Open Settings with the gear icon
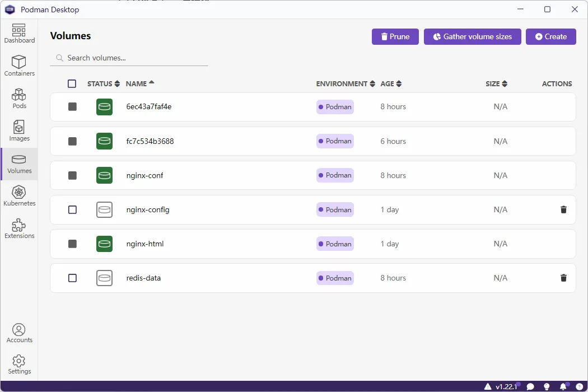 (x=19, y=364)
